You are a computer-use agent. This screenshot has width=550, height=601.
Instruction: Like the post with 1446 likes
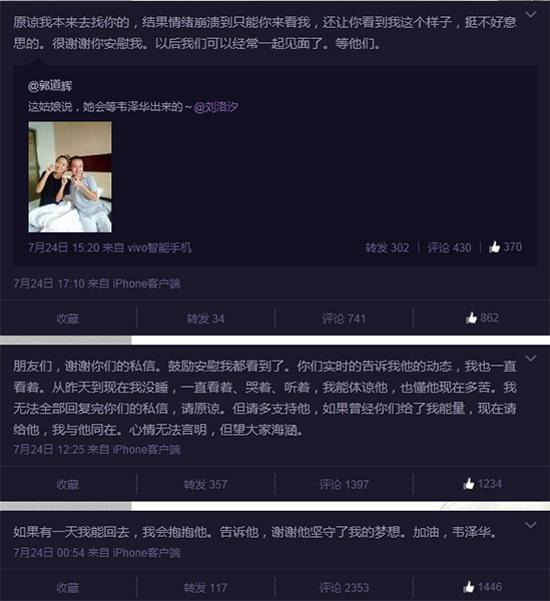pyautogui.click(x=482, y=586)
